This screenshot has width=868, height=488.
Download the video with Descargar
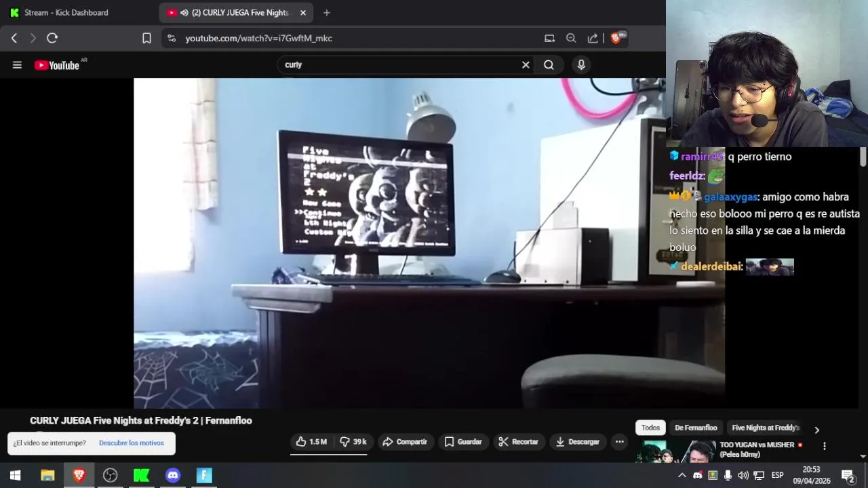click(577, 442)
